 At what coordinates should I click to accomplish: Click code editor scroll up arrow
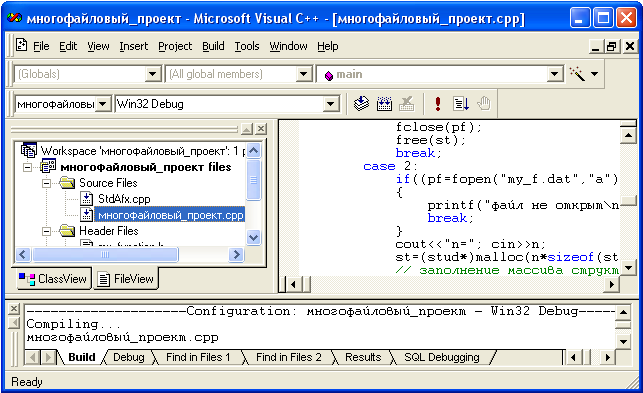628,135
